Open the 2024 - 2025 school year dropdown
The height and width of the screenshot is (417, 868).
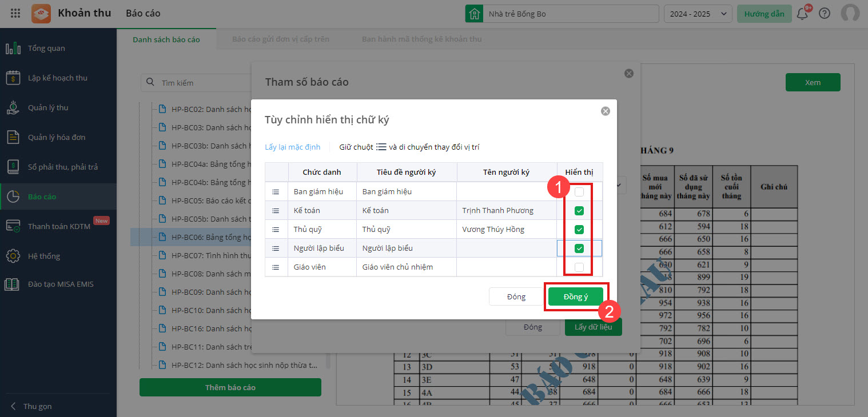pyautogui.click(x=698, y=14)
